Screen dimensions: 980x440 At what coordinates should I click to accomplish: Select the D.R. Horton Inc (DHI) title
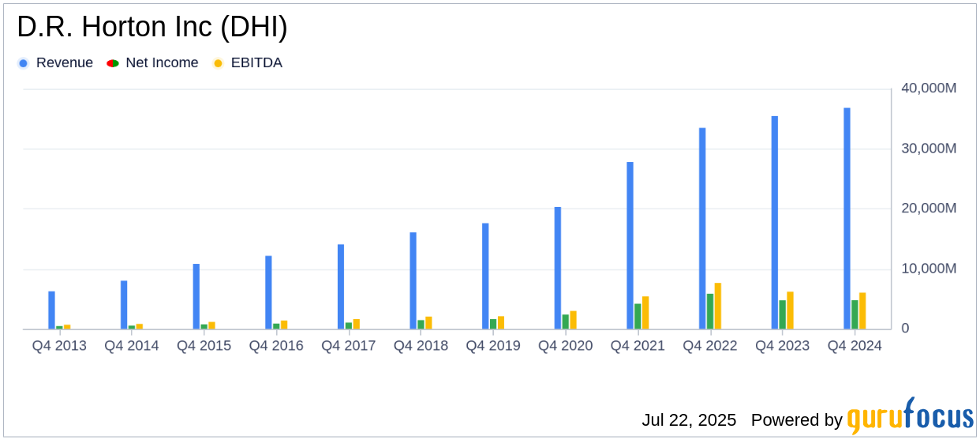152,28
